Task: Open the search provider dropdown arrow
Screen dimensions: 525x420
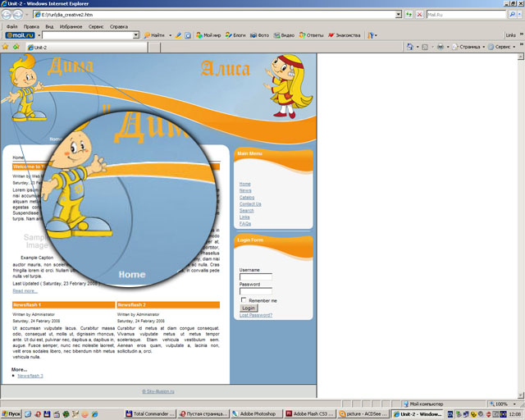Action: pyautogui.click(x=520, y=15)
